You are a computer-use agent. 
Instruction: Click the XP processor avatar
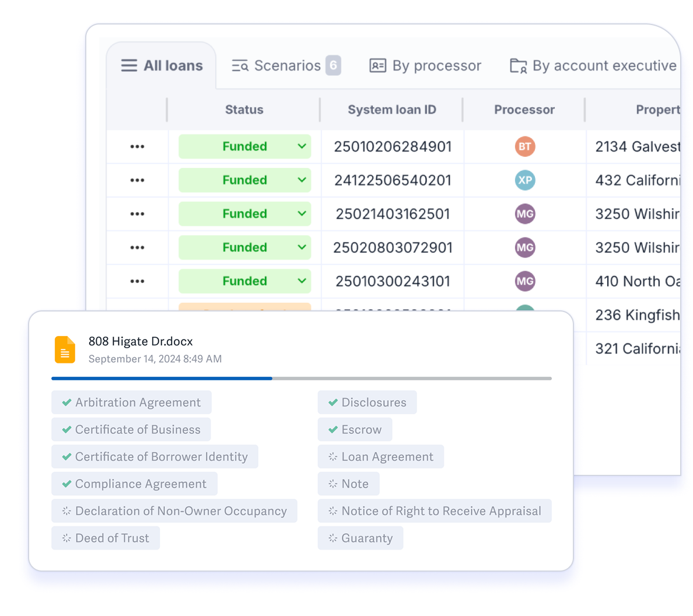(x=525, y=180)
